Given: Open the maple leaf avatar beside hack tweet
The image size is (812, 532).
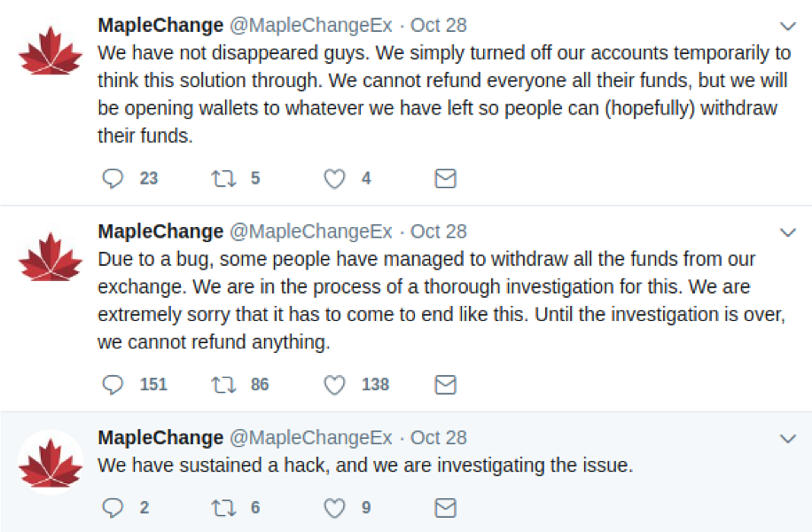Looking at the screenshot, I should pos(51,463).
